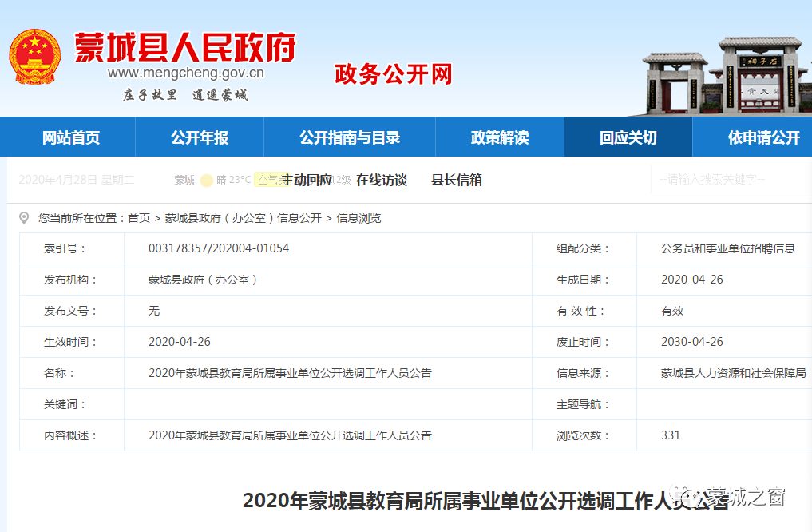Click the national emblem logo

(34, 57)
